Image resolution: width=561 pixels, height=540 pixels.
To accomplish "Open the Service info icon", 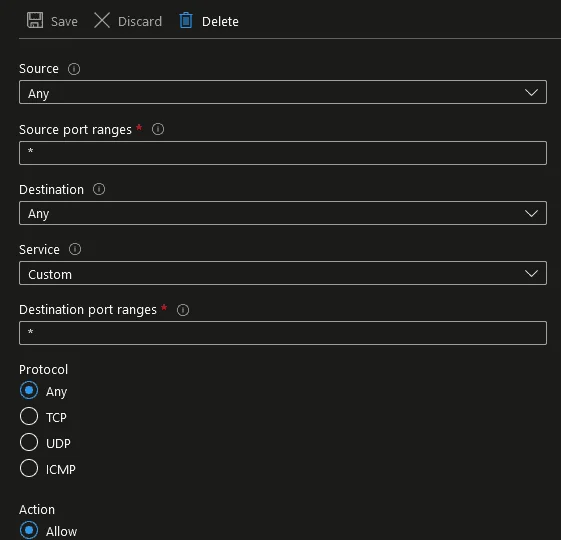I will coord(75,249).
